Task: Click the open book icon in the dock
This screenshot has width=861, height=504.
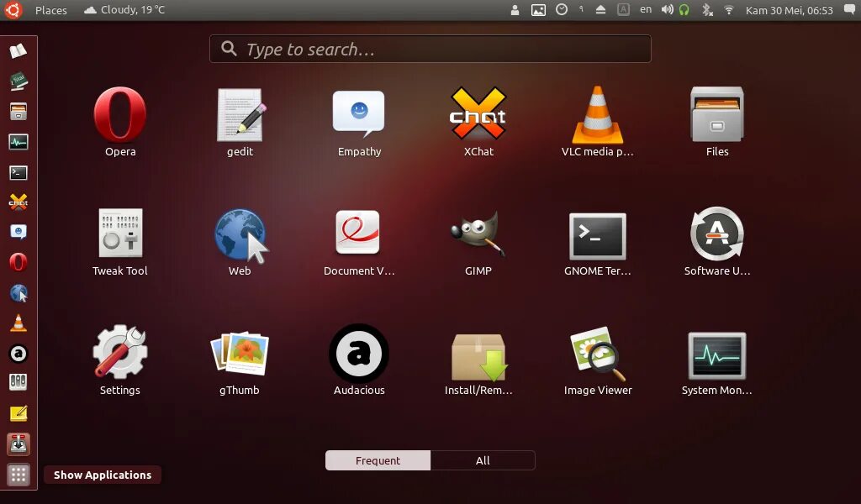Action: click(x=18, y=51)
